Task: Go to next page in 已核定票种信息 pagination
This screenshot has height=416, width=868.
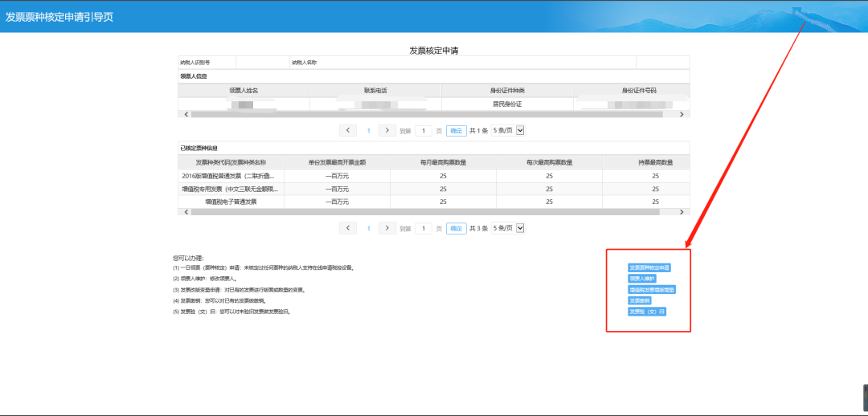Action: [387, 228]
